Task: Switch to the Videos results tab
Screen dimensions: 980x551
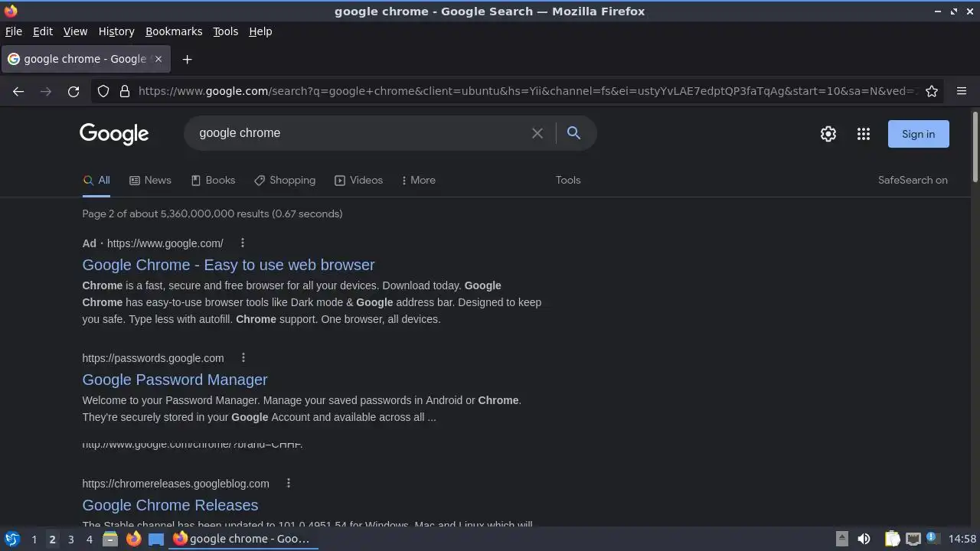Action: (358, 180)
